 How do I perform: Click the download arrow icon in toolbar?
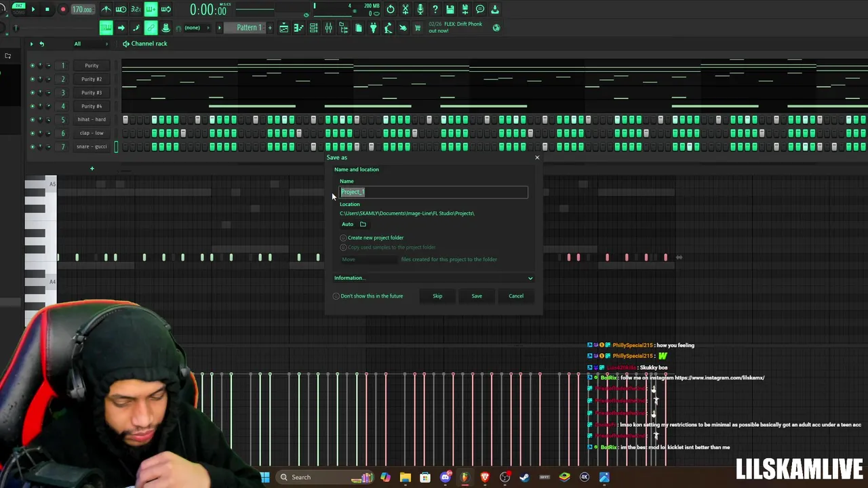click(x=494, y=9)
